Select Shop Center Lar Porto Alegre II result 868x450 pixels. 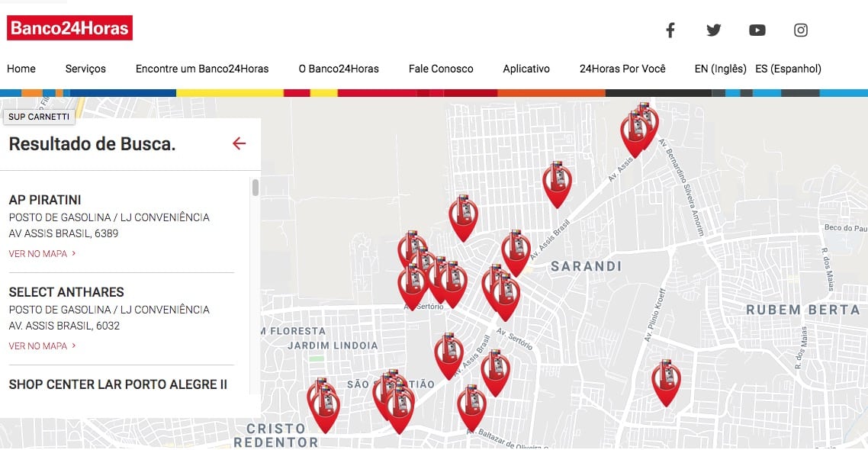click(118, 384)
